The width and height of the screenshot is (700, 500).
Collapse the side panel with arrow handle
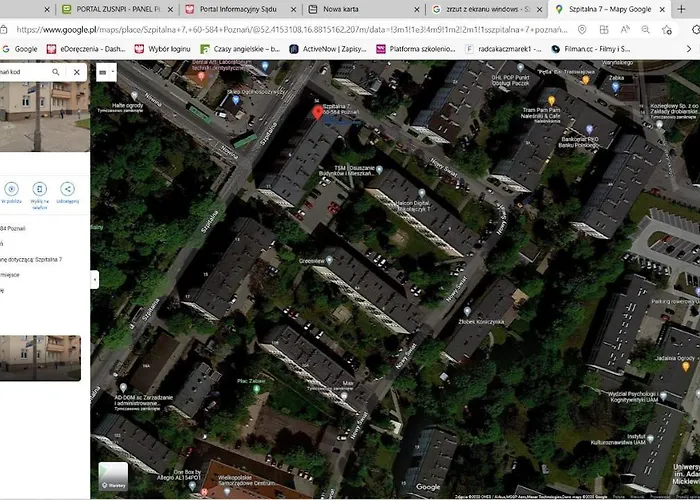point(95,279)
